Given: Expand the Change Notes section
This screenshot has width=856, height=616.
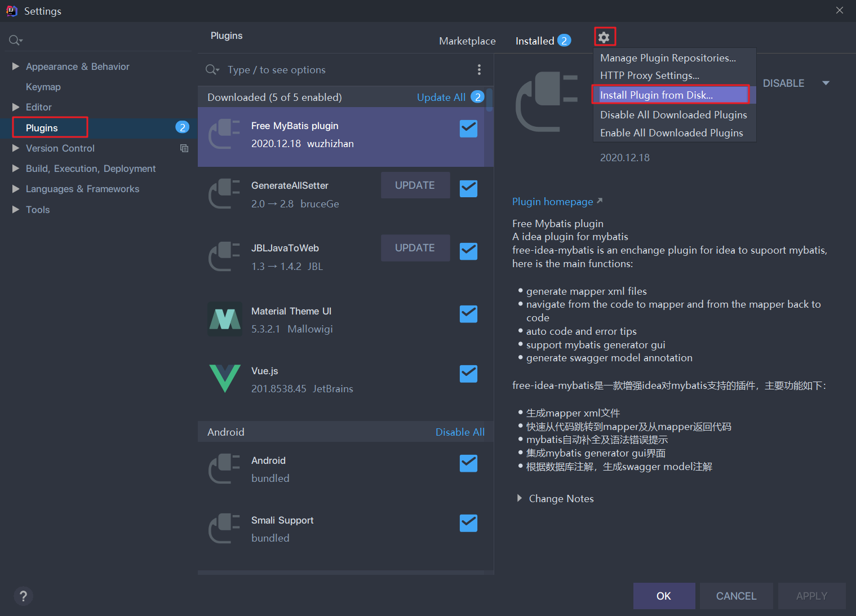Looking at the screenshot, I should [x=520, y=498].
